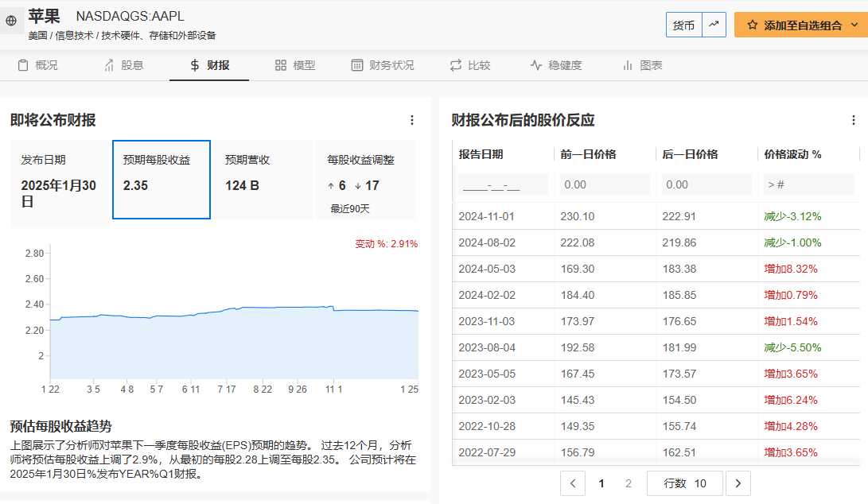Open the 比较 tab

click(469, 65)
